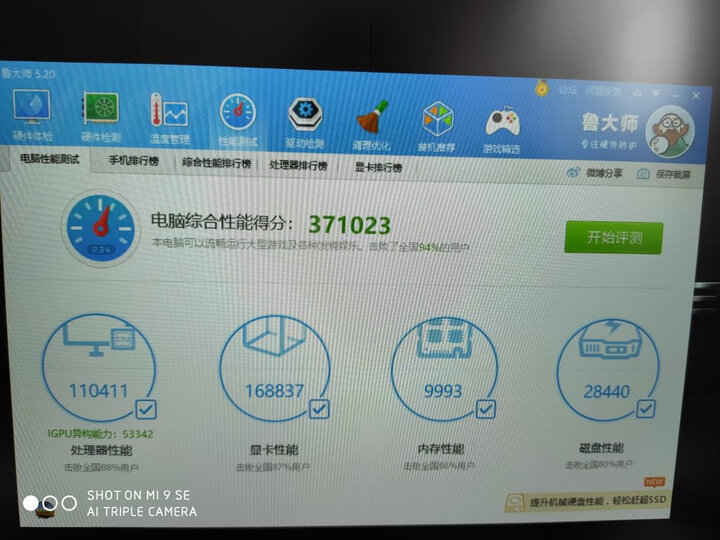Click the 微博分享 share link

point(604,173)
